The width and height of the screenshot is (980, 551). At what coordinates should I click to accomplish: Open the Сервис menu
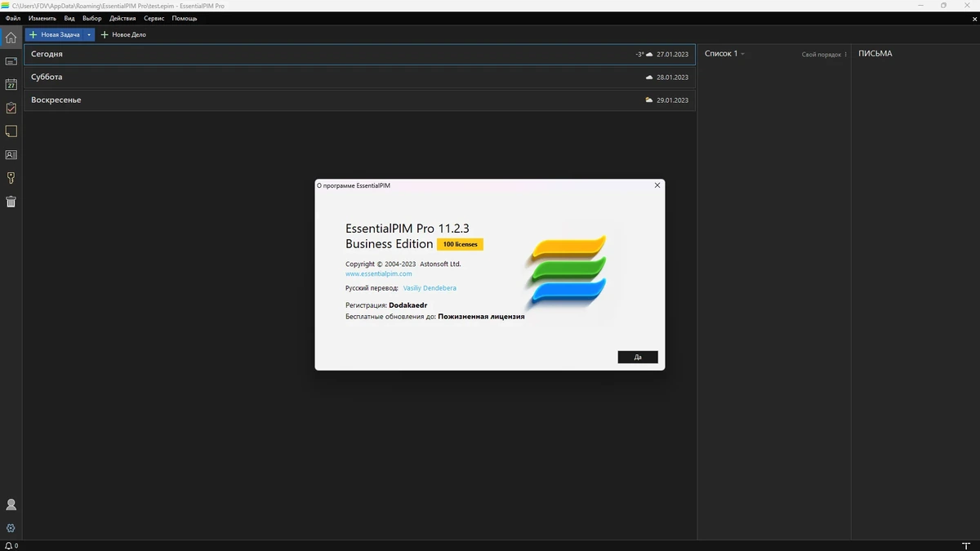coord(154,18)
